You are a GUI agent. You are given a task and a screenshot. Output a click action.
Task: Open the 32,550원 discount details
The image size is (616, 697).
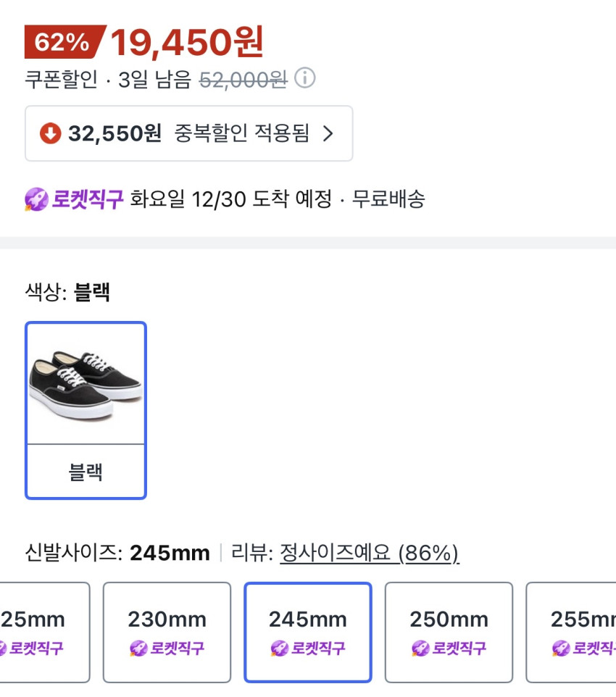coord(115,133)
